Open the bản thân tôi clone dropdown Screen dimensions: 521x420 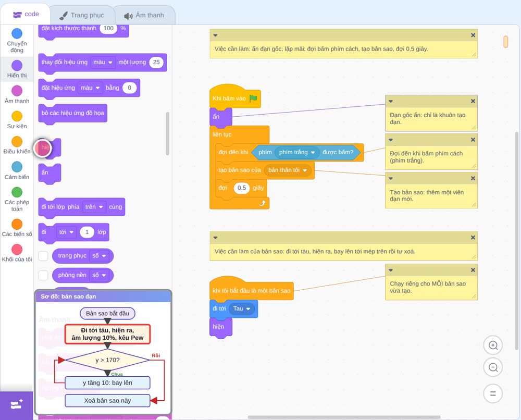pos(305,170)
